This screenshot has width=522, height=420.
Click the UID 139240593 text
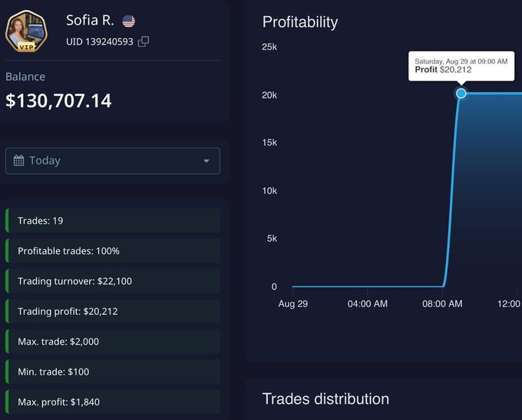click(x=100, y=42)
